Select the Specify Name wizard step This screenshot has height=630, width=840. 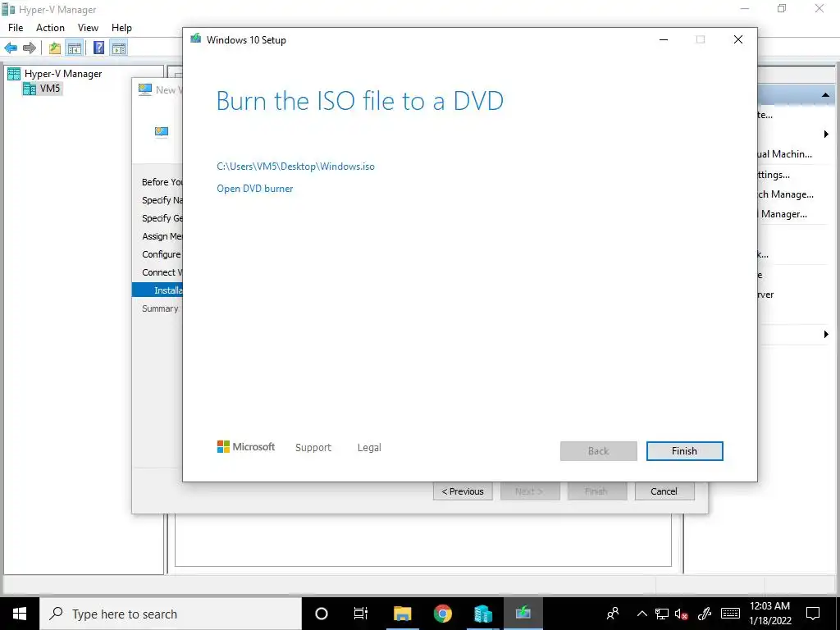point(162,200)
